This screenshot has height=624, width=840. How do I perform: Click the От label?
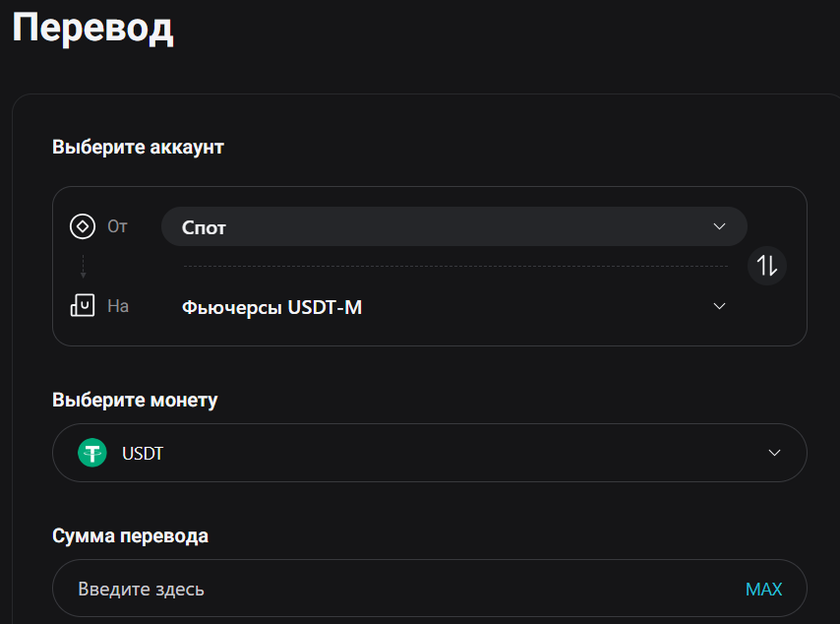[118, 226]
